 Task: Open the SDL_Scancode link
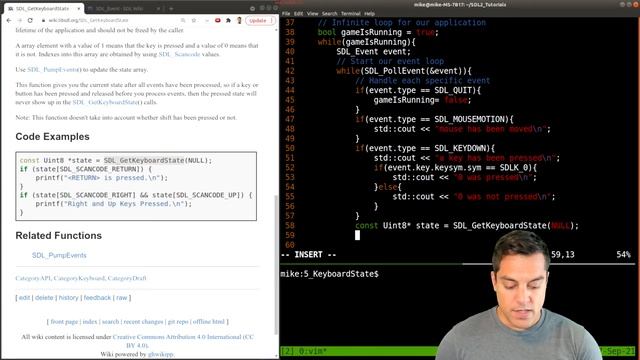click(179, 54)
